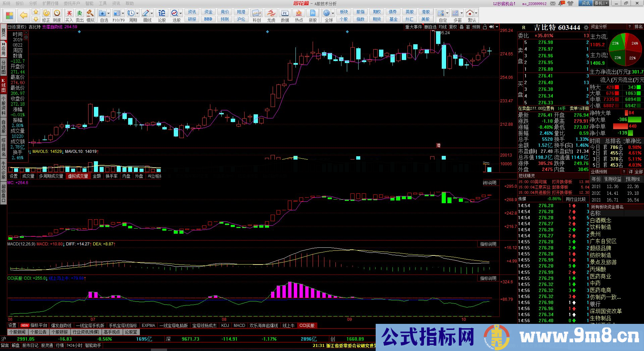Open the 系统 menu
The width and height of the screenshot is (644, 351).
click(6, 3)
